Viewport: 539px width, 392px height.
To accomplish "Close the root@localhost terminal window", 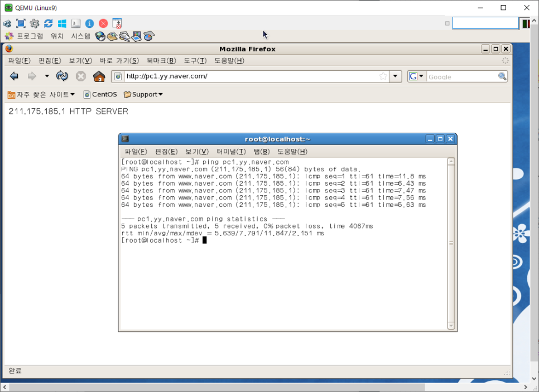I will click(x=450, y=139).
